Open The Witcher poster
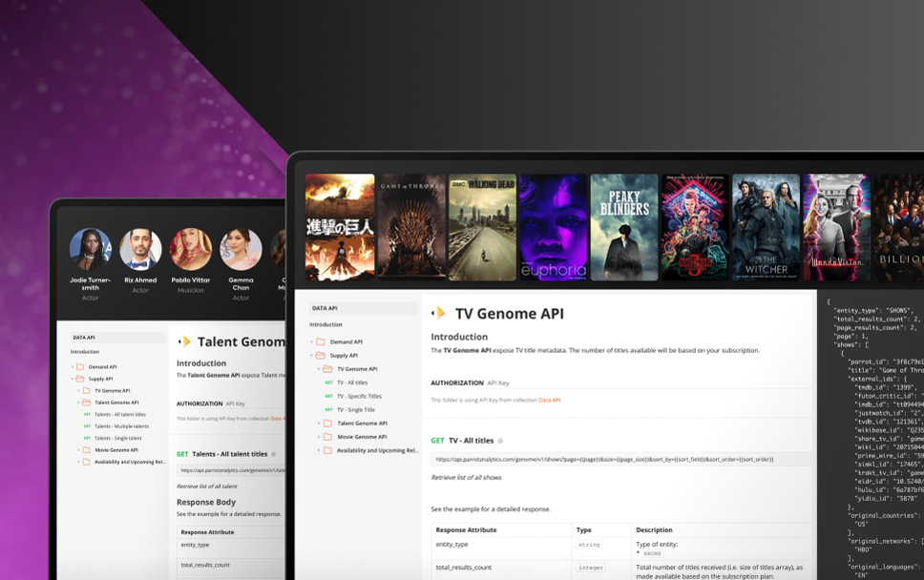This screenshot has height=580, width=924. click(766, 227)
